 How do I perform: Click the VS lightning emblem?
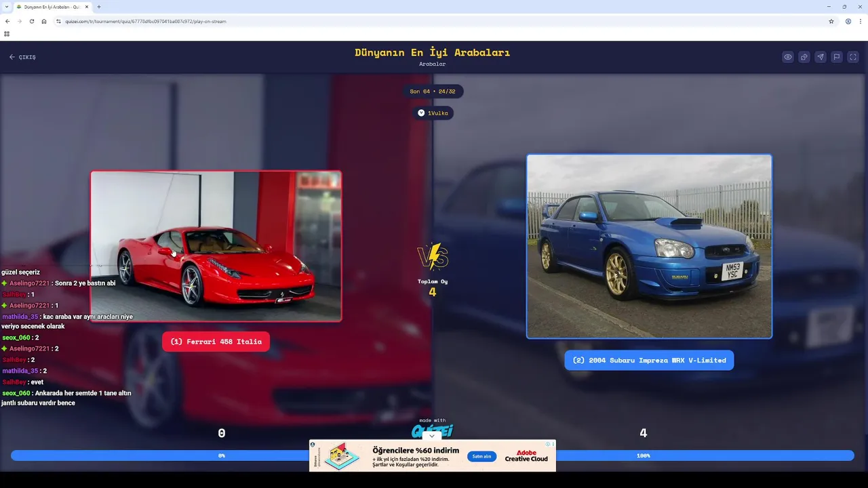pos(433,258)
